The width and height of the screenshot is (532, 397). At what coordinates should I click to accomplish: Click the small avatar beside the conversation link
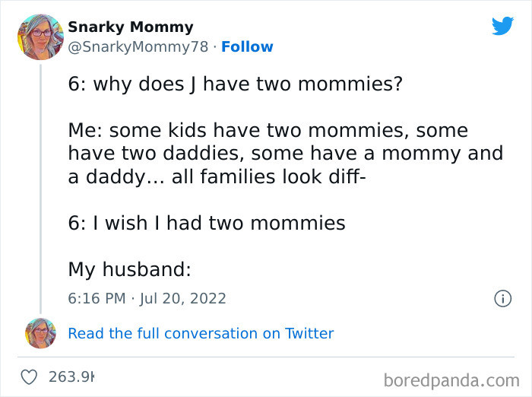pos(40,333)
